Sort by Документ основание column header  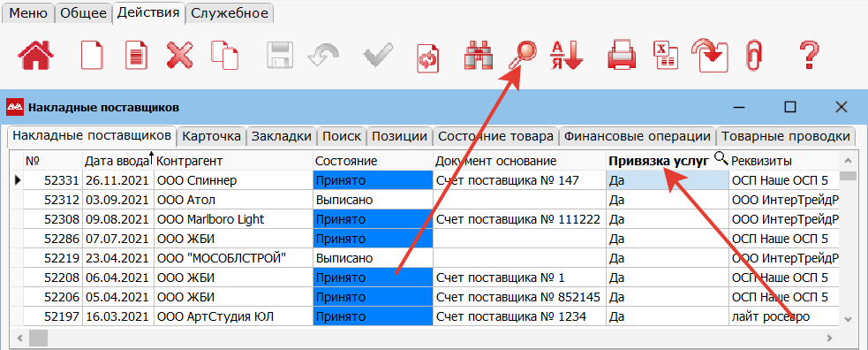pyautogui.click(x=519, y=161)
